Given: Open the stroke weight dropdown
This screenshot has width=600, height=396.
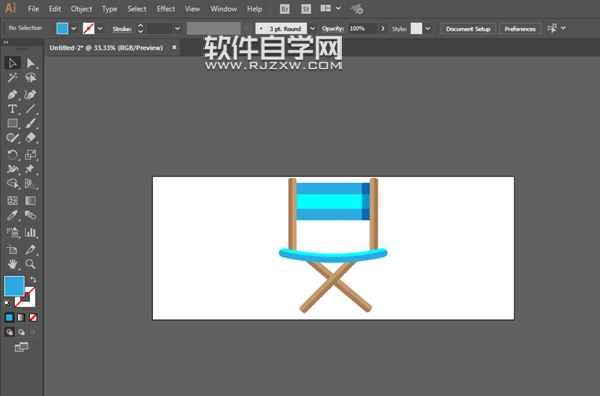Looking at the screenshot, I should pyautogui.click(x=178, y=28).
